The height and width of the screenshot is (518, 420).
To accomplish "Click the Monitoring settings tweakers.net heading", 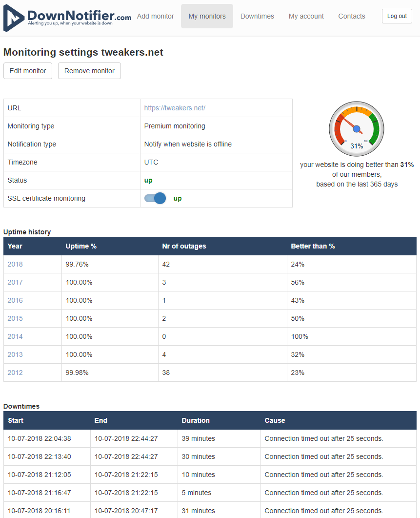I will [83, 52].
